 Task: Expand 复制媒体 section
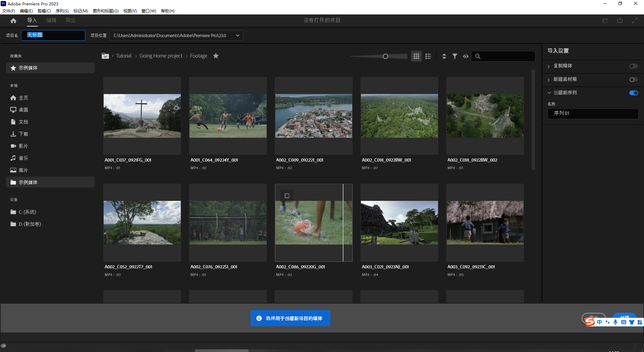point(549,66)
